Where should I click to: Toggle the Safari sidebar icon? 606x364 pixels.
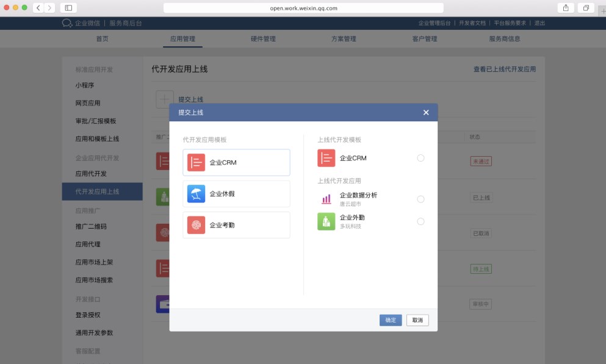point(68,8)
